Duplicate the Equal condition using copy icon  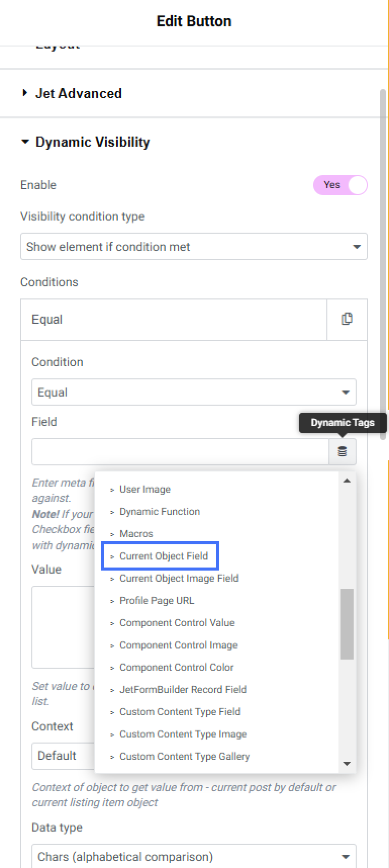(347, 319)
